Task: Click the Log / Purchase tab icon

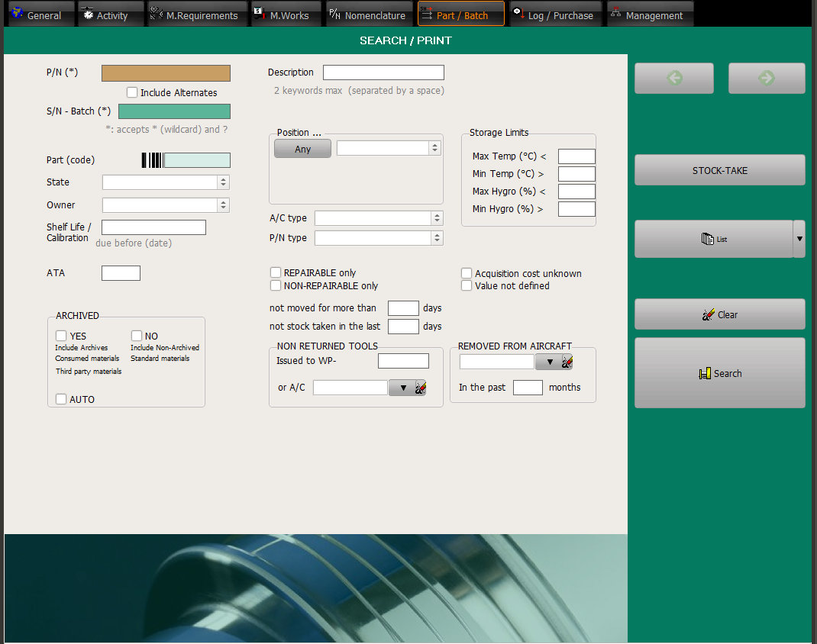Action: (x=518, y=13)
